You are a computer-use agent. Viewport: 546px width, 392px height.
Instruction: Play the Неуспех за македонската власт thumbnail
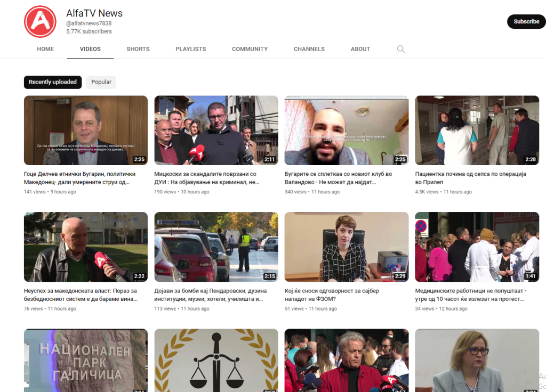[x=86, y=247]
